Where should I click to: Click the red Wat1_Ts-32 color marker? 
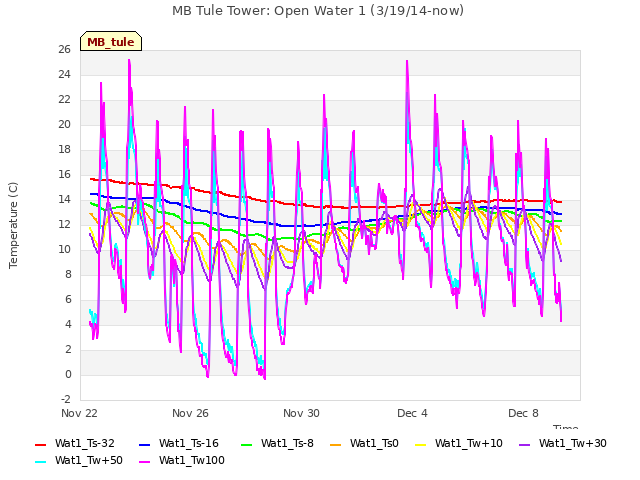pyautogui.click(x=40, y=444)
